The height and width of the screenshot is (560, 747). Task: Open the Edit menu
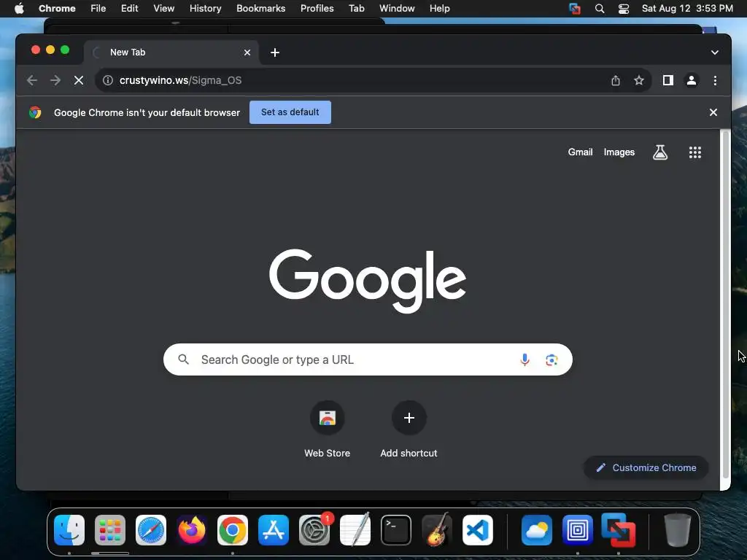(x=129, y=9)
